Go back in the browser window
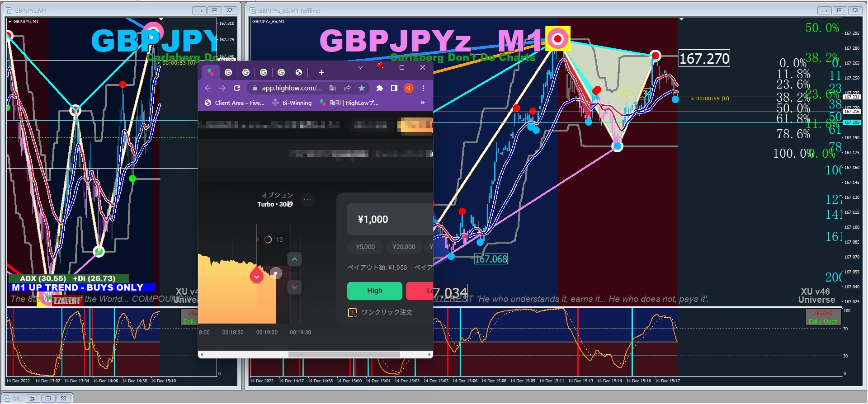 208,88
